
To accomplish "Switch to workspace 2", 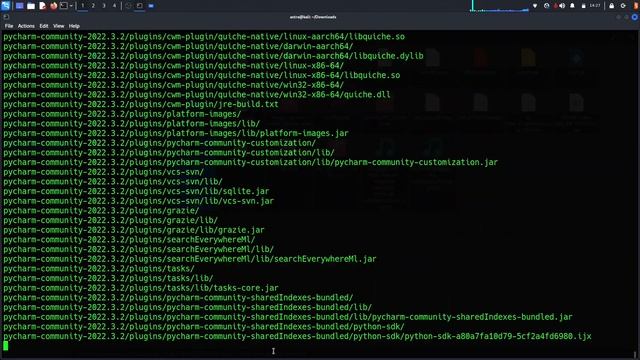I will pos(93,6).
